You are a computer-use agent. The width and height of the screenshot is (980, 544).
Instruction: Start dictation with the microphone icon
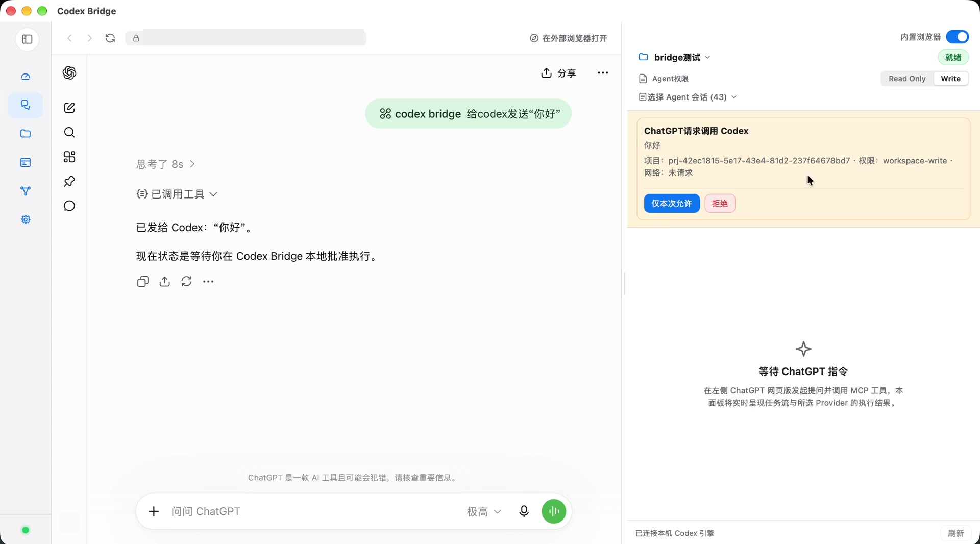pyautogui.click(x=524, y=511)
